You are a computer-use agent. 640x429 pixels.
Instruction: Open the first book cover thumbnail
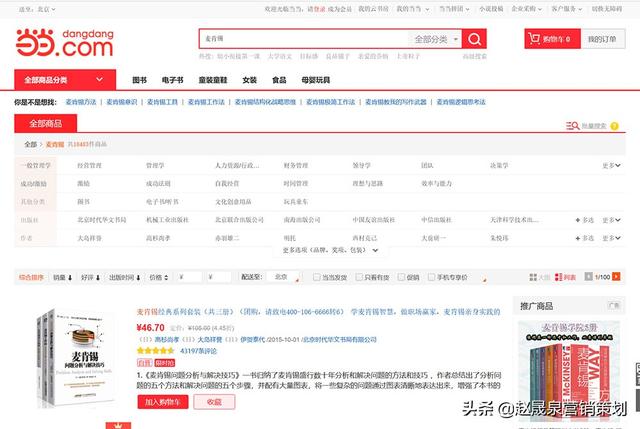click(75, 358)
